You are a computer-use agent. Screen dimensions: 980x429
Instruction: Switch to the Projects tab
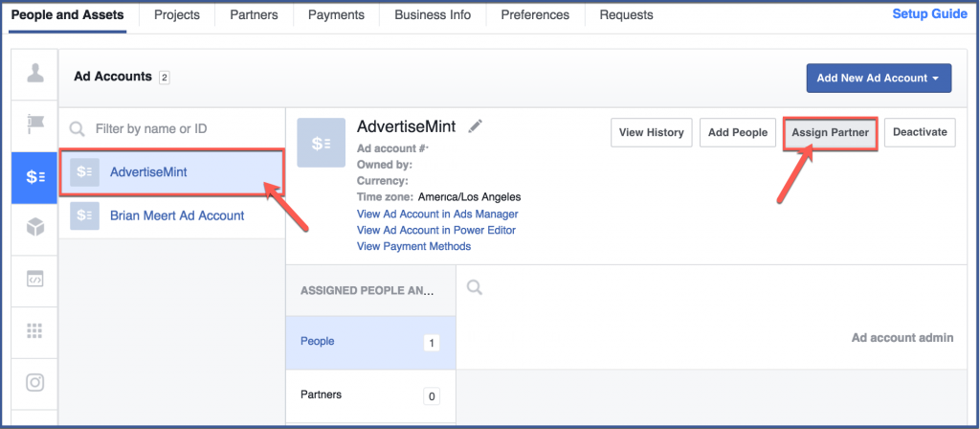[177, 15]
